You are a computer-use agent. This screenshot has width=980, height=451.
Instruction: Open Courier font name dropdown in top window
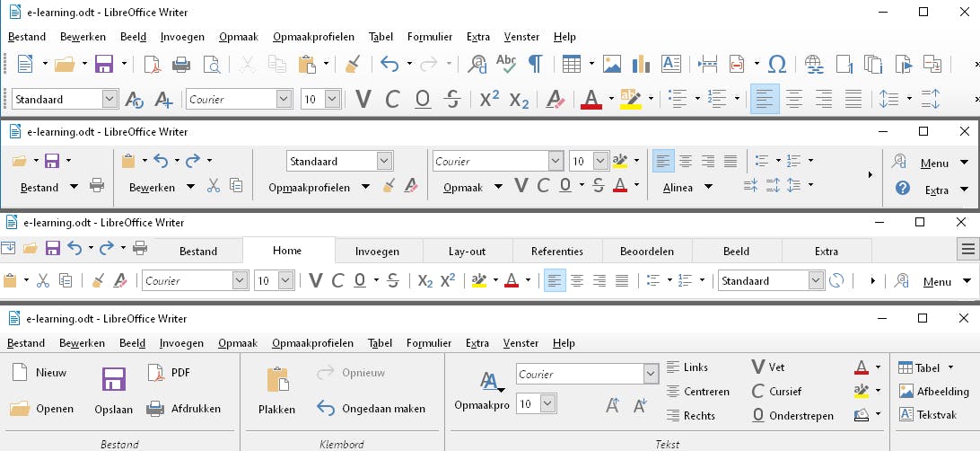tap(284, 99)
